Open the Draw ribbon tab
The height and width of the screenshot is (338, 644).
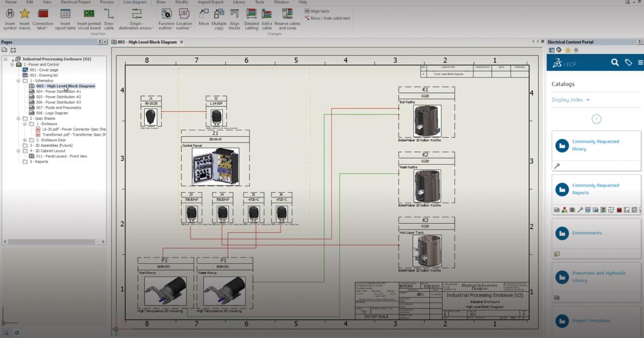pyautogui.click(x=161, y=2)
